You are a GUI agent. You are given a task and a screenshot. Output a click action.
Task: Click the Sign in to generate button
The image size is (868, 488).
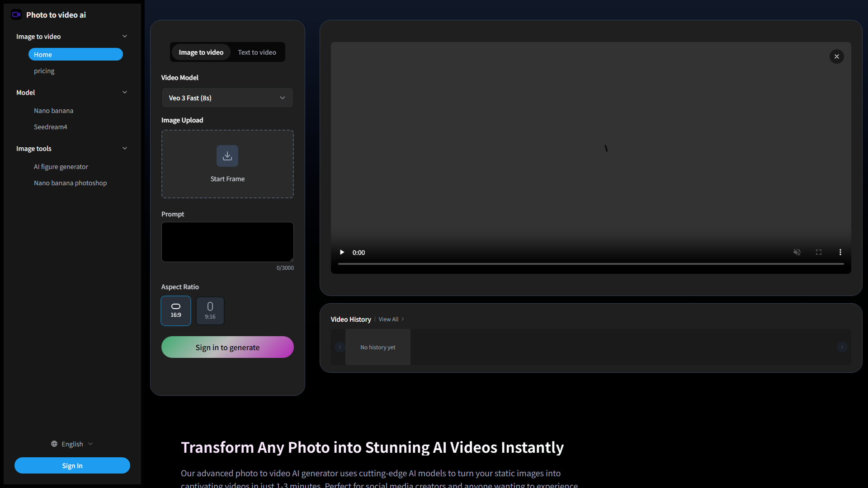click(x=227, y=347)
